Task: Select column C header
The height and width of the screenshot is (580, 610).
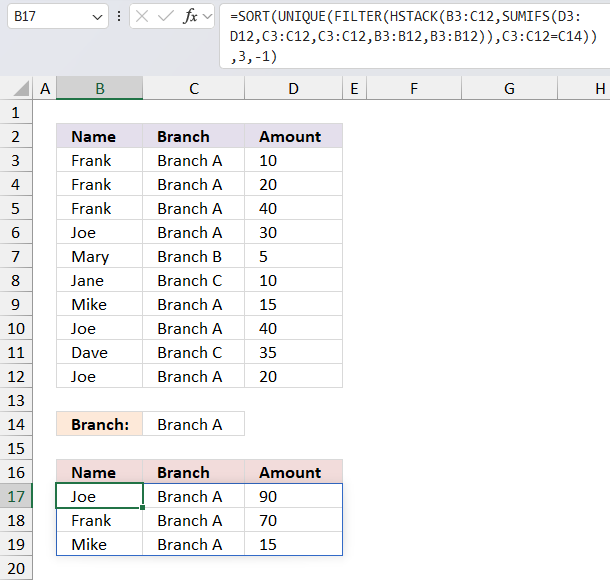Action: (194, 88)
